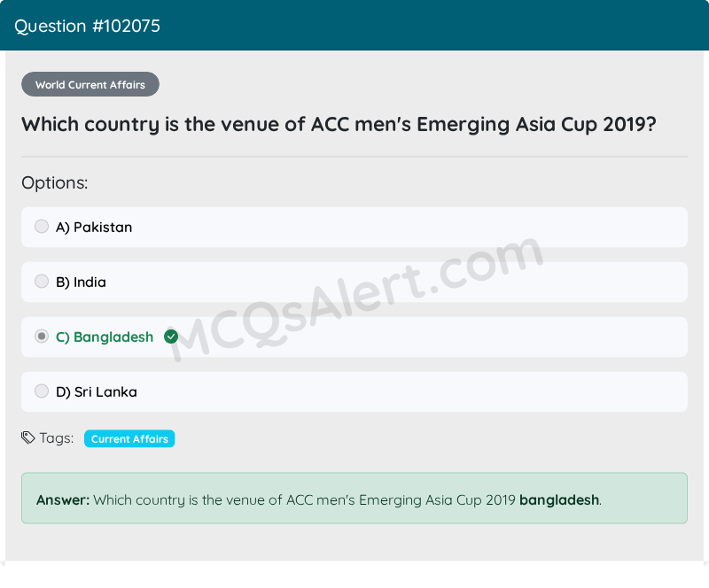Click the "C) Bangladesh" option label

tap(105, 337)
